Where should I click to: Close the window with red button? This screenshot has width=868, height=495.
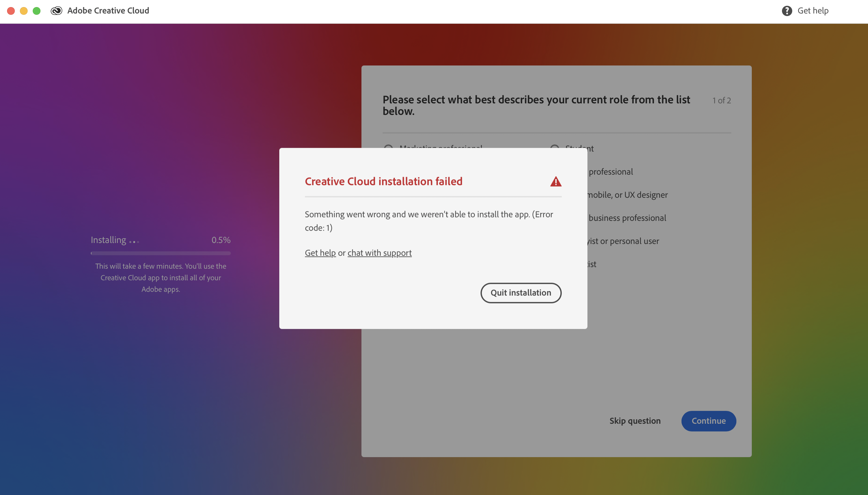[x=11, y=11]
